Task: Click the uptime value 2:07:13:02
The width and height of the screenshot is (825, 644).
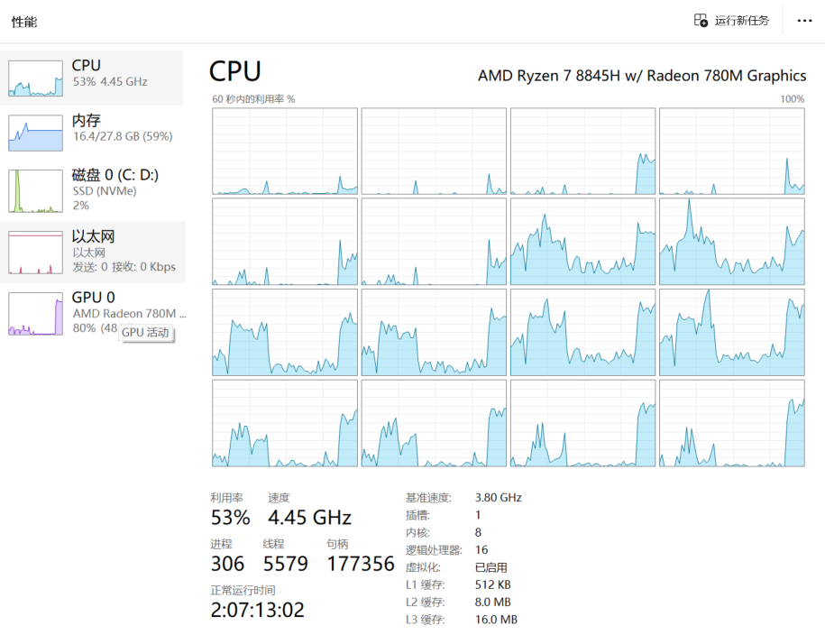Action: (x=257, y=610)
